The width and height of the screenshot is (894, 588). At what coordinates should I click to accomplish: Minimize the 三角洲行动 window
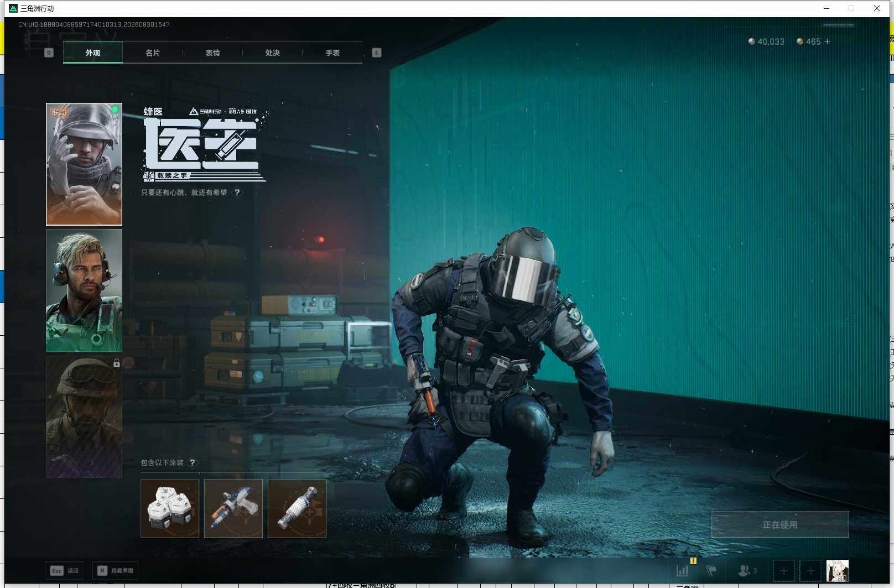[827, 8]
